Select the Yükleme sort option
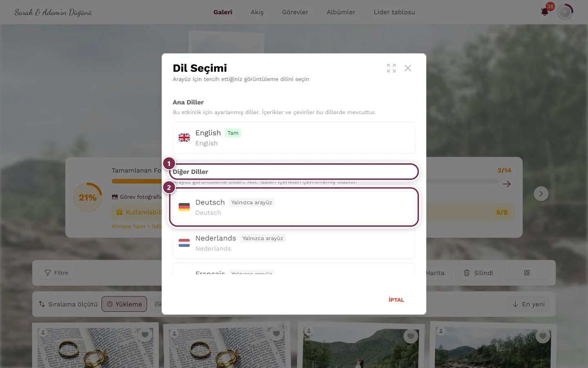The height and width of the screenshot is (368, 588). pyautogui.click(x=124, y=304)
